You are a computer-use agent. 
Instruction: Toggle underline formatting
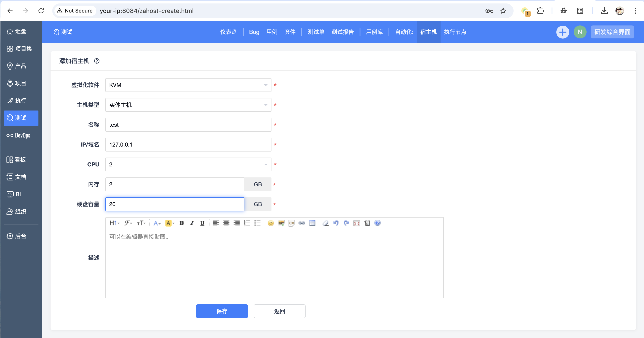coord(202,223)
